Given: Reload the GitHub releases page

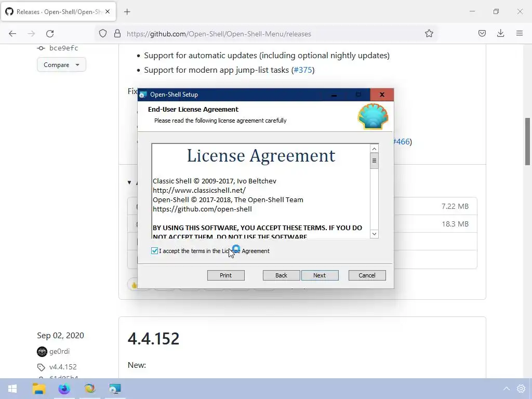Looking at the screenshot, I should click(50, 34).
